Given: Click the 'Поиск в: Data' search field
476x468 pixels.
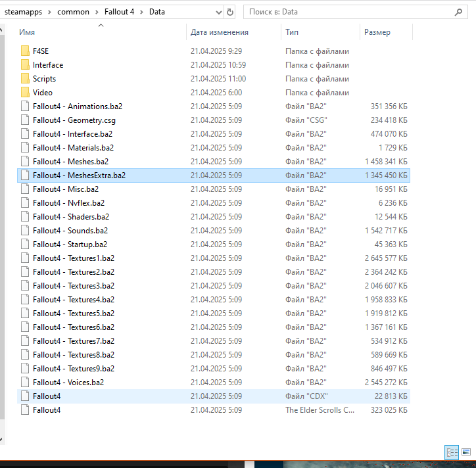Looking at the screenshot, I should 348,12.
